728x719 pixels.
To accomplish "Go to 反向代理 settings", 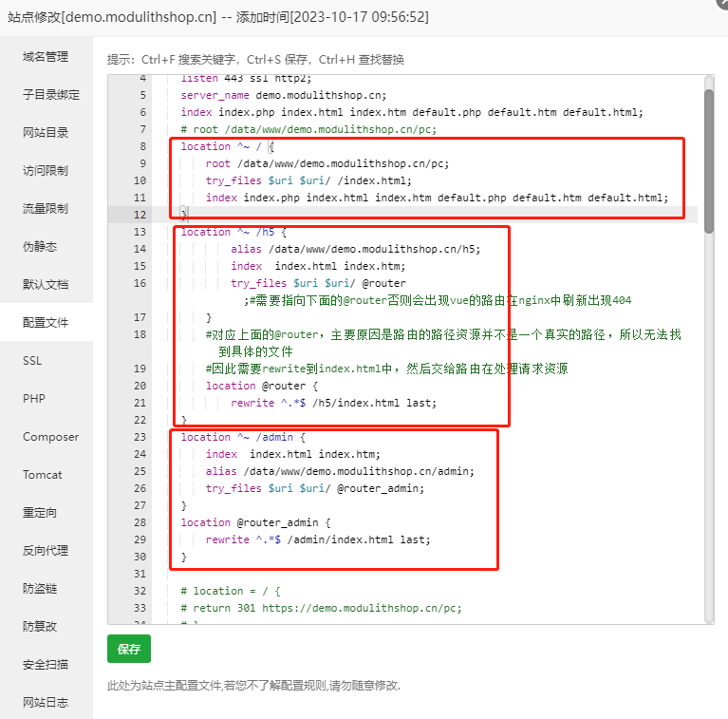I will pyautogui.click(x=46, y=551).
